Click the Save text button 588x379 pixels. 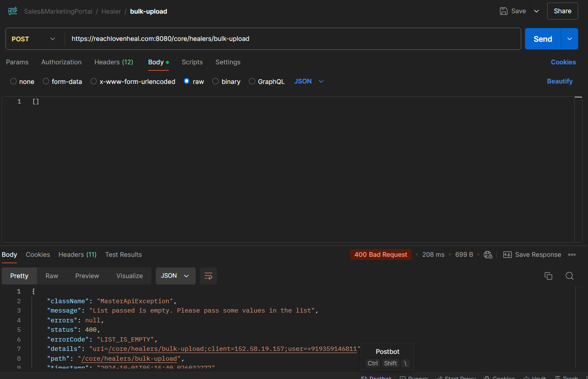[519, 11]
